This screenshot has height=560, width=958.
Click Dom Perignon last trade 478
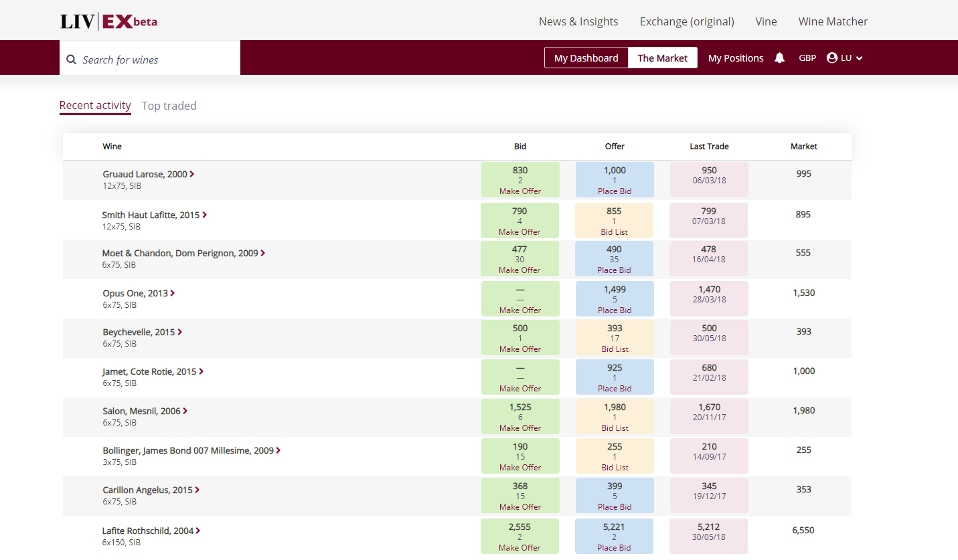tap(708, 258)
